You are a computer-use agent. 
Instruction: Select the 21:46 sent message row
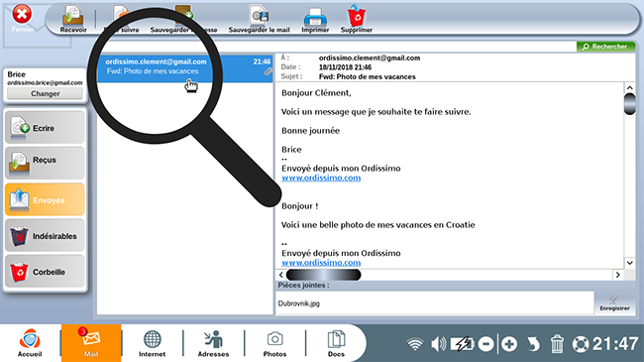[x=185, y=67]
